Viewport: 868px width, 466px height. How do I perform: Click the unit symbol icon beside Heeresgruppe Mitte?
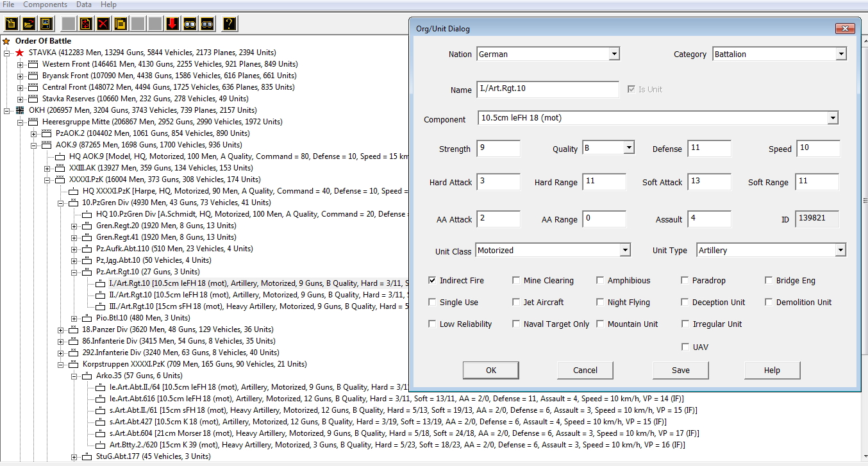(x=33, y=122)
